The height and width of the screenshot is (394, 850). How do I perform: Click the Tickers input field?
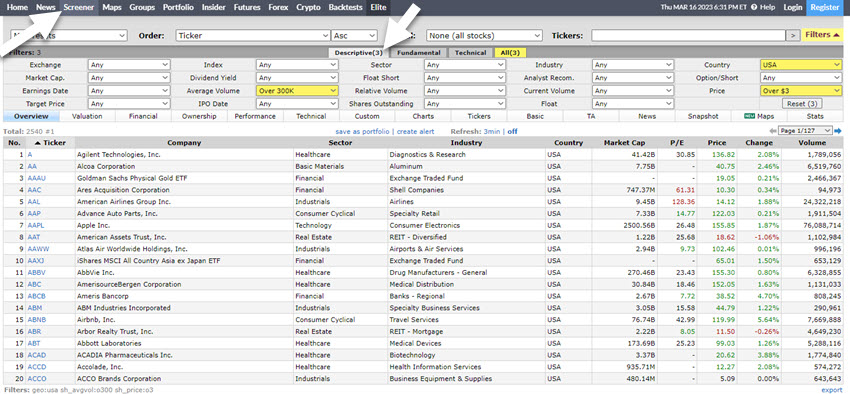688,35
